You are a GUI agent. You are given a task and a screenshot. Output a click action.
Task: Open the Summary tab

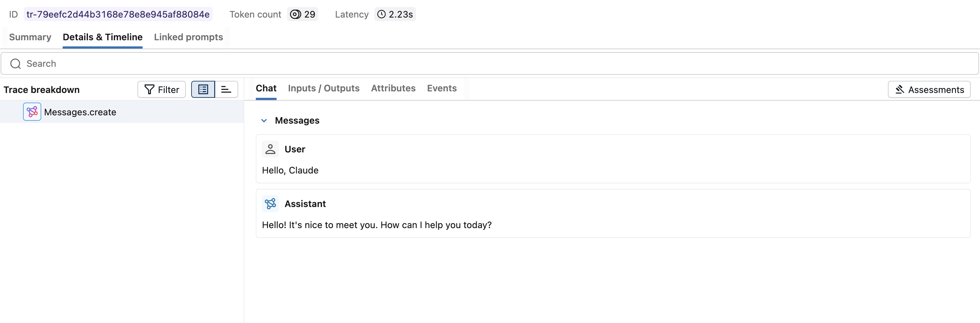pos(30,37)
